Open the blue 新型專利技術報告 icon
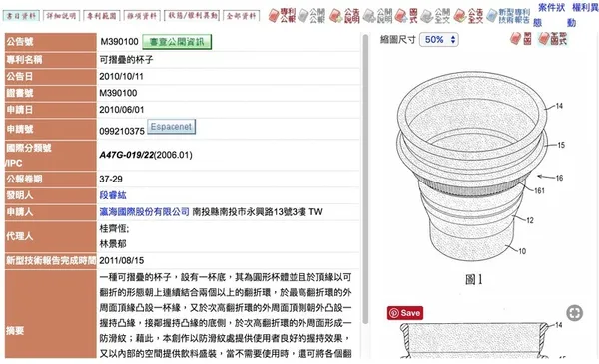Image resolution: width=599 pixels, height=364 pixels. (x=508, y=16)
